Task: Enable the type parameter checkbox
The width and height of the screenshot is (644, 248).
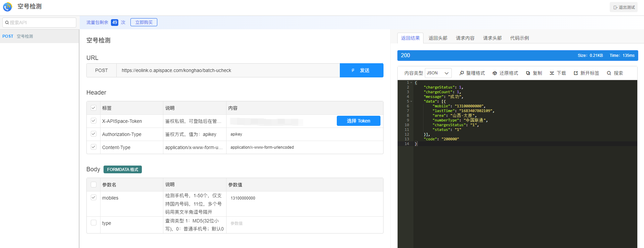Action: 93,223
